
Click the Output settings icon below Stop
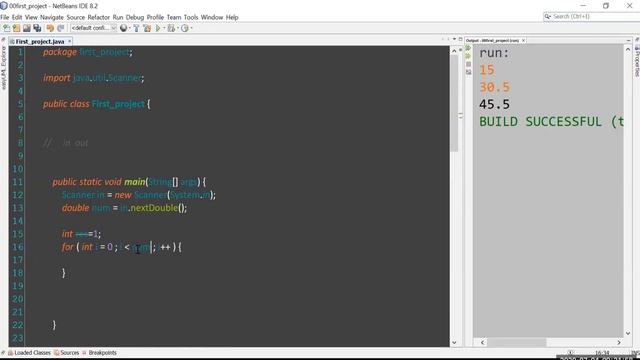pos(468,72)
